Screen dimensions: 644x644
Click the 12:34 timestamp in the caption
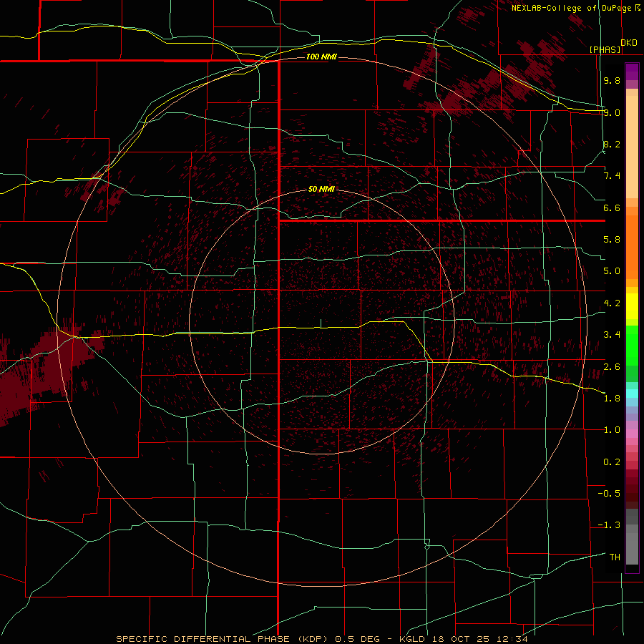[x=514, y=639]
